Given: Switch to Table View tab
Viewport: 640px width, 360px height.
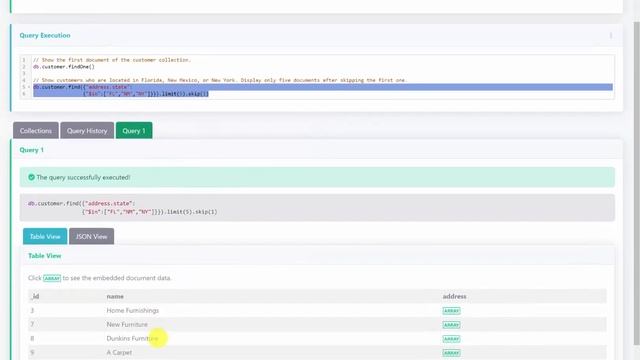Looking at the screenshot, I should (x=45, y=236).
